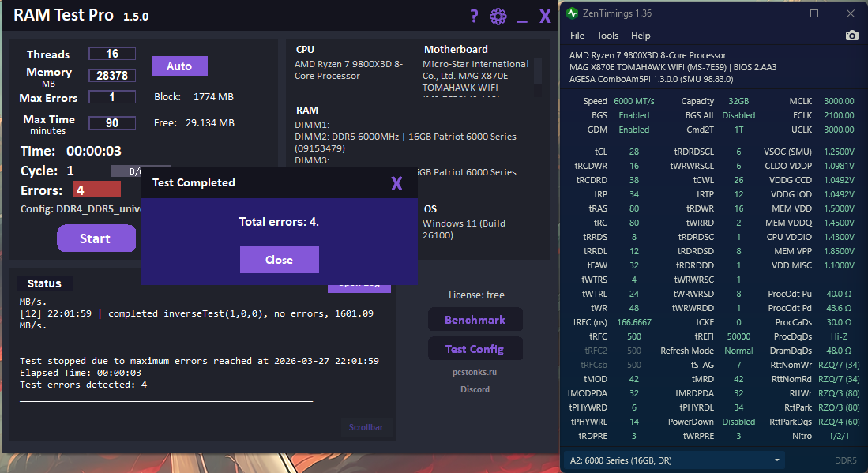Click the Test errors detected: 4 log line

[x=83, y=385]
